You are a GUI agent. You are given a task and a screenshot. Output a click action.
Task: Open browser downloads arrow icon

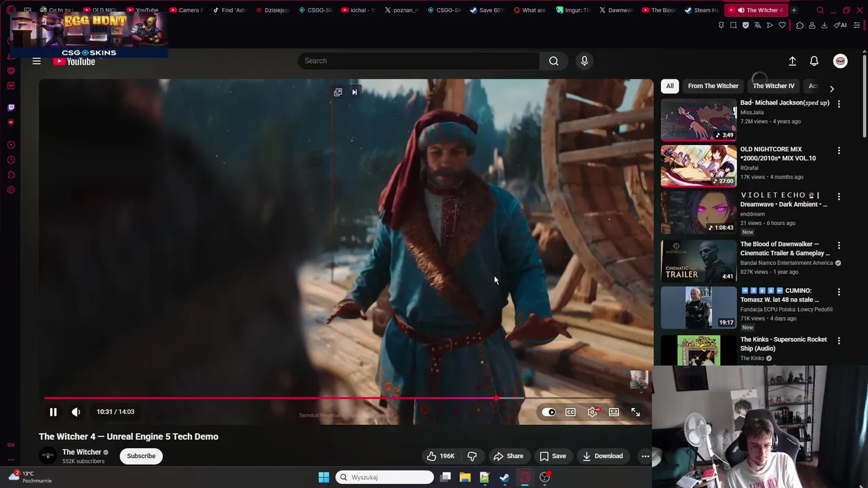coord(824,26)
